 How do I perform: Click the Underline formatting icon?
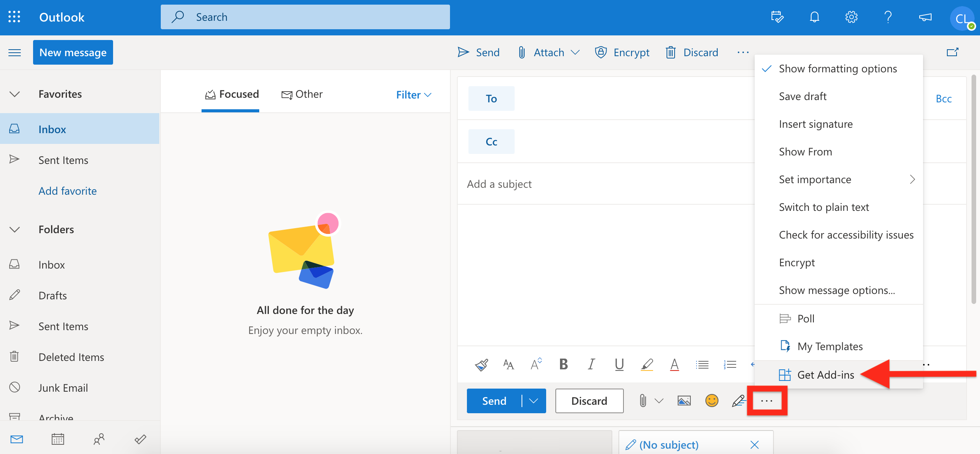[x=619, y=364]
